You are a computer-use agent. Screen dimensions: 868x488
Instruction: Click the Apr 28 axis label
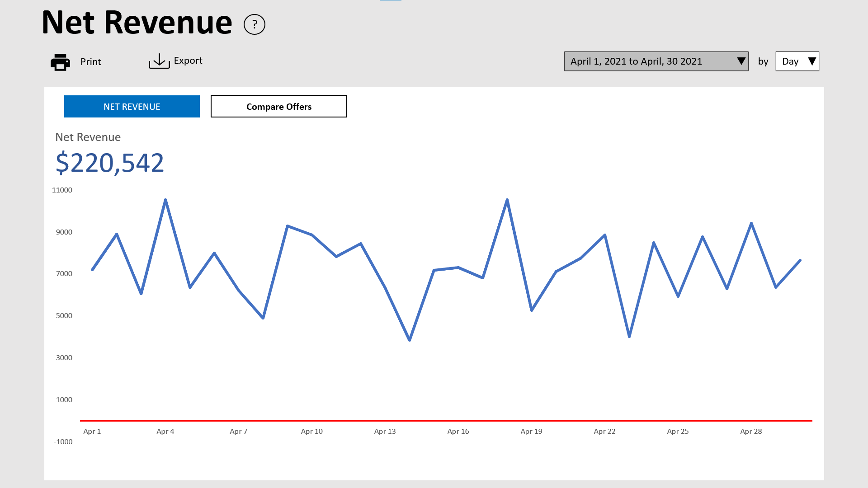click(751, 432)
